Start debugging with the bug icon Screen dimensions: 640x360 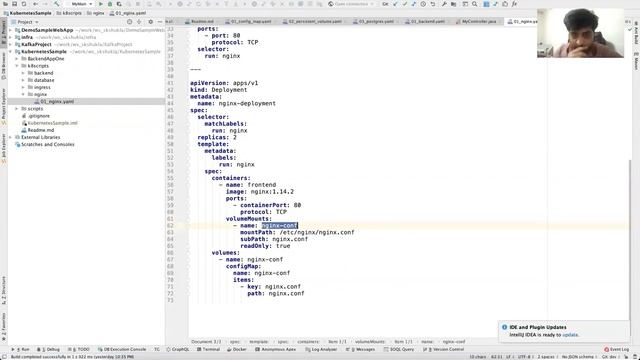click(110, 4)
